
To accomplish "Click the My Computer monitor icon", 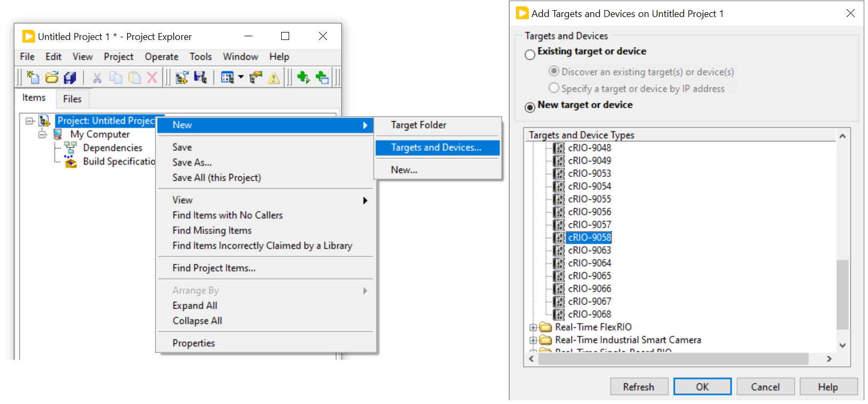I will 58,134.
